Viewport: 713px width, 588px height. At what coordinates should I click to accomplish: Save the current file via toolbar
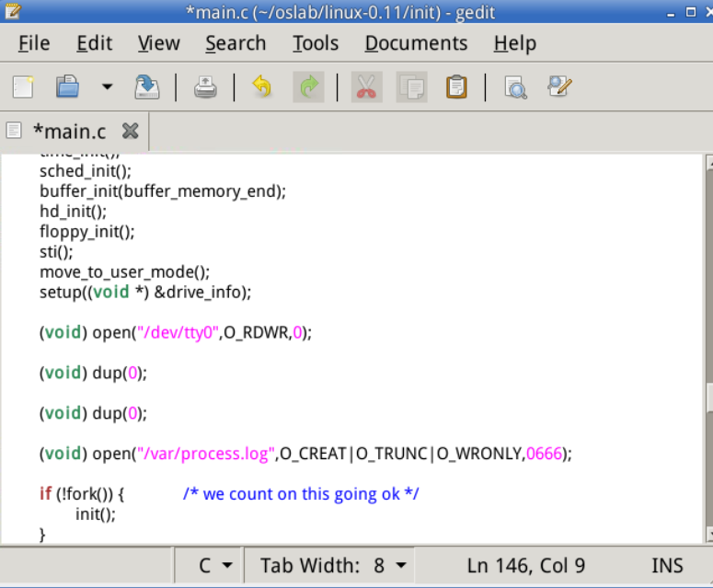(147, 86)
